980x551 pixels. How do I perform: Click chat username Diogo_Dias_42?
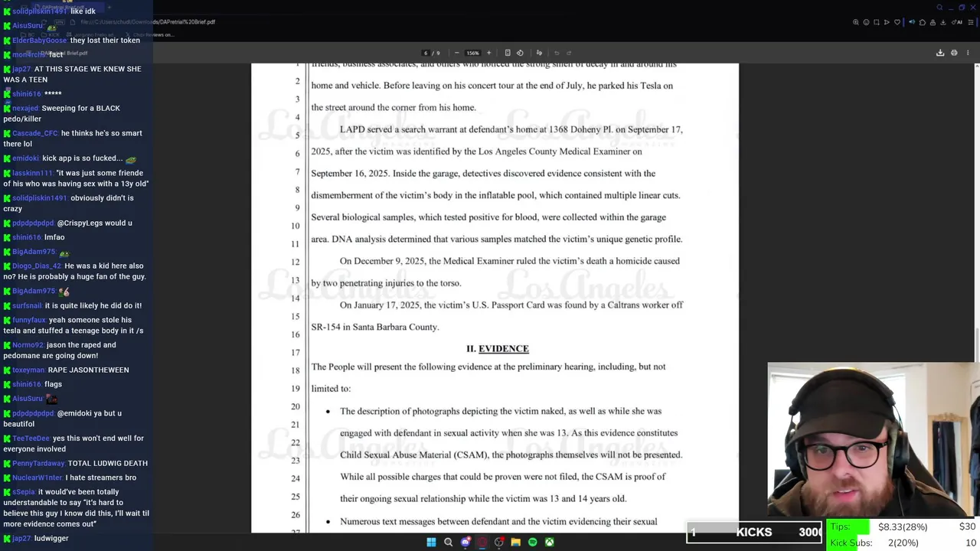pyautogui.click(x=37, y=266)
